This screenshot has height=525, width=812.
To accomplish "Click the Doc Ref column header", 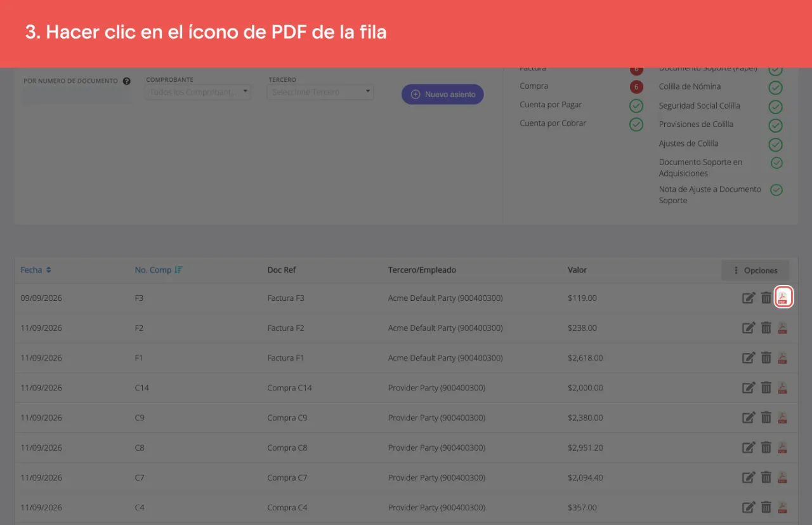I will (x=282, y=270).
